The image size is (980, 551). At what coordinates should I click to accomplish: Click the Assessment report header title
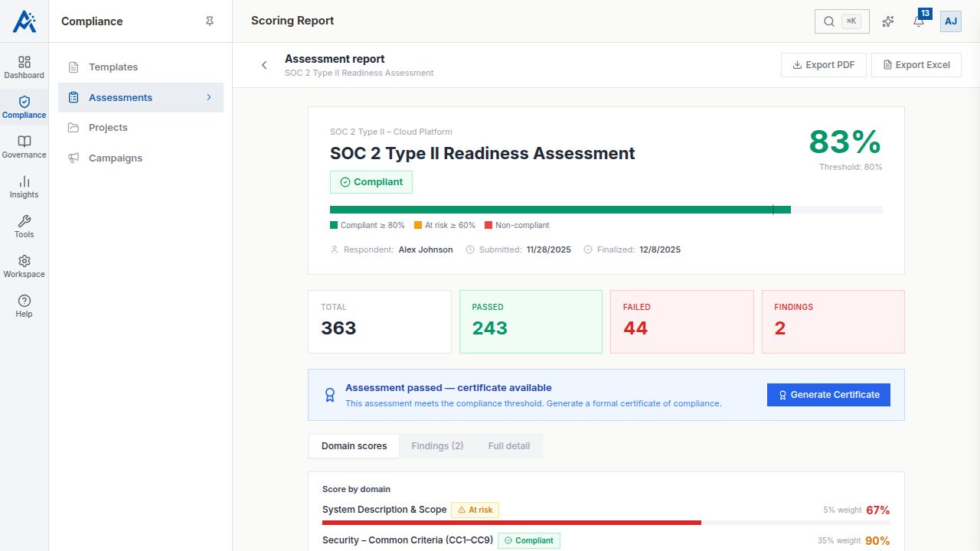pyautogui.click(x=335, y=59)
